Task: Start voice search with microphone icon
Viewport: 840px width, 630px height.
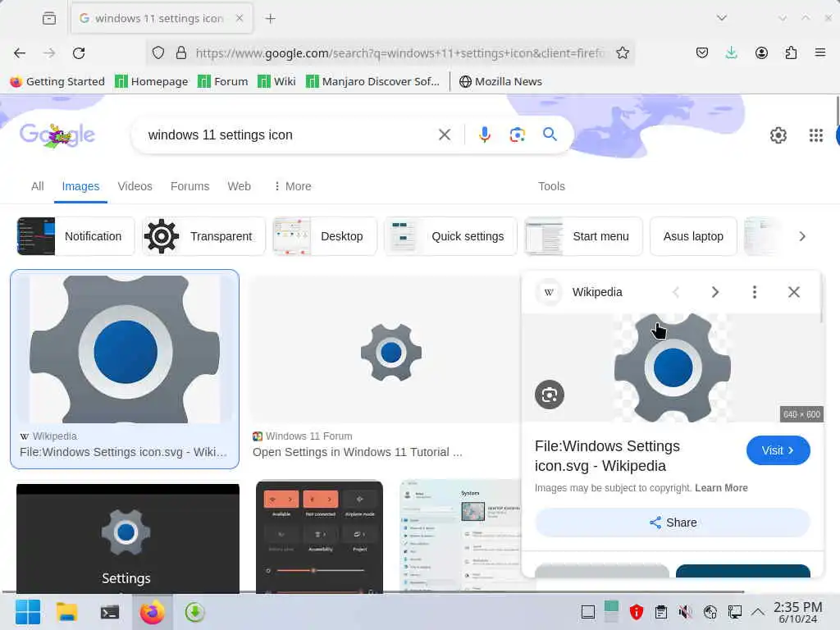Action: pyautogui.click(x=484, y=135)
